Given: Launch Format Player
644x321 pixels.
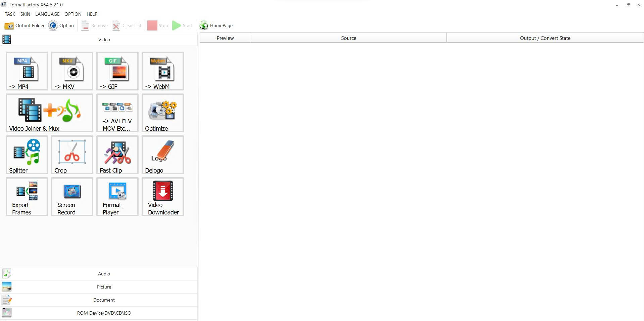Looking at the screenshot, I should click(117, 197).
